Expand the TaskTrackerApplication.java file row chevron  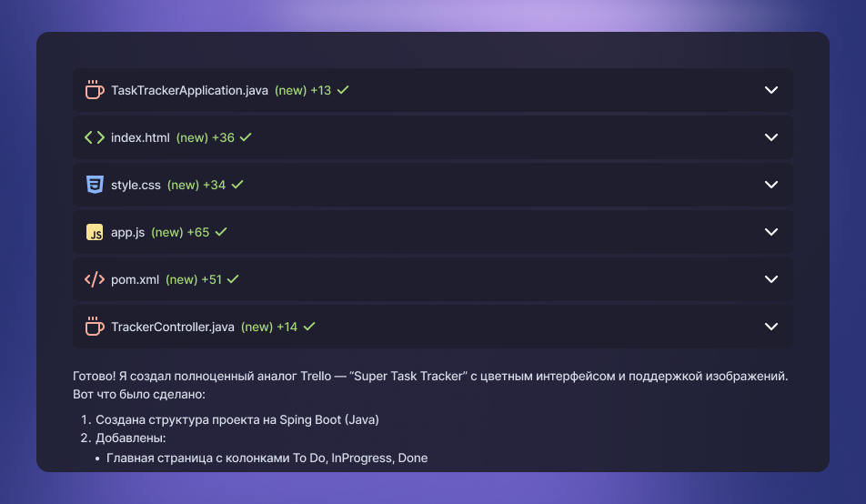771,90
